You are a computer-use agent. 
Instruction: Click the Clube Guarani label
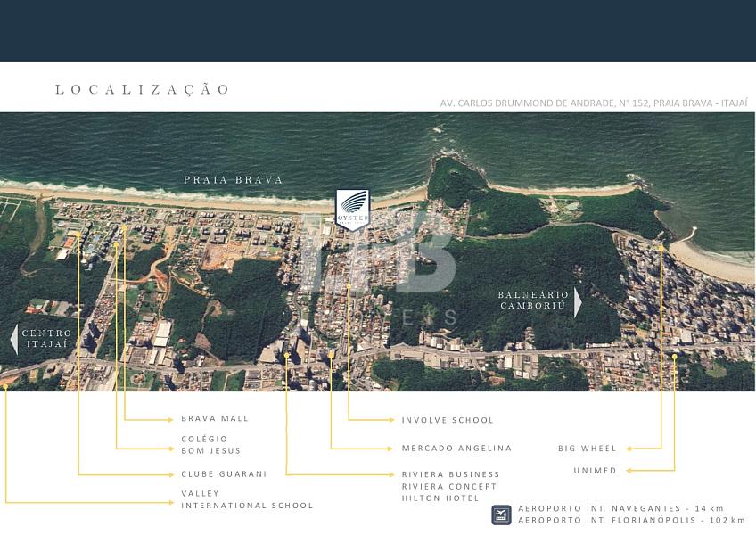coord(224,474)
